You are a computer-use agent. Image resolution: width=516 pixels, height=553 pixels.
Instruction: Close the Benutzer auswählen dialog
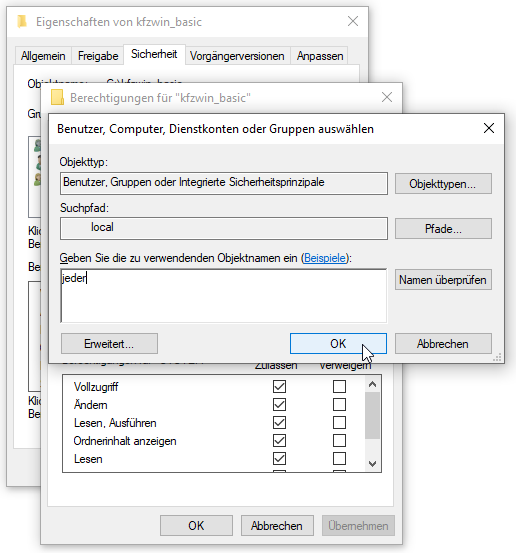(x=488, y=128)
